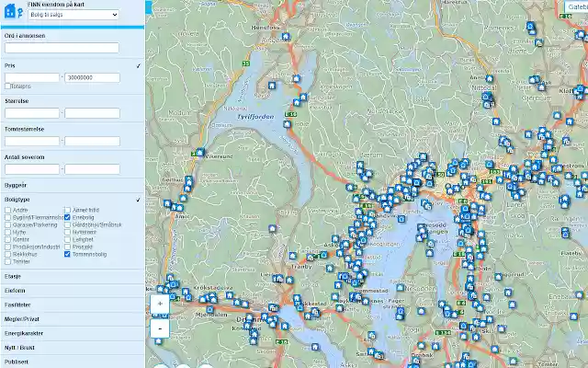The width and height of the screenshot is (588, 368).
Task: Expand the Fasiliteter filter section
Action: (x=73, y=305)
